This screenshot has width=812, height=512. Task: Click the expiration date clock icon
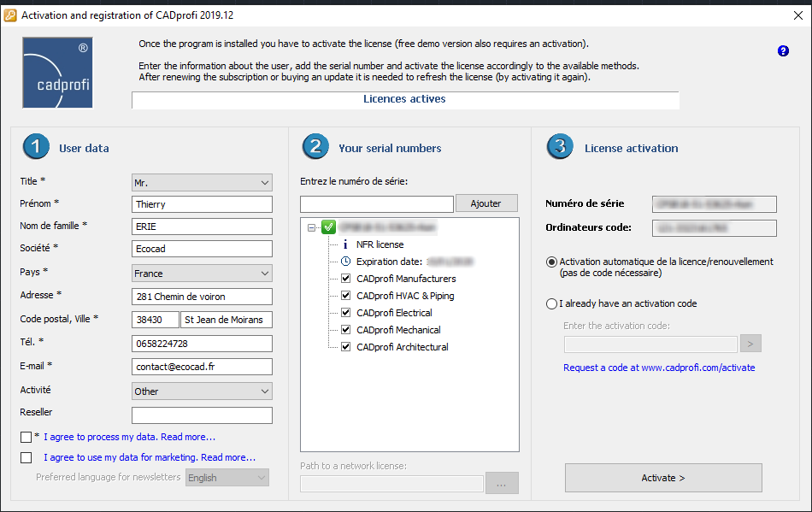[x=345, y=262]
